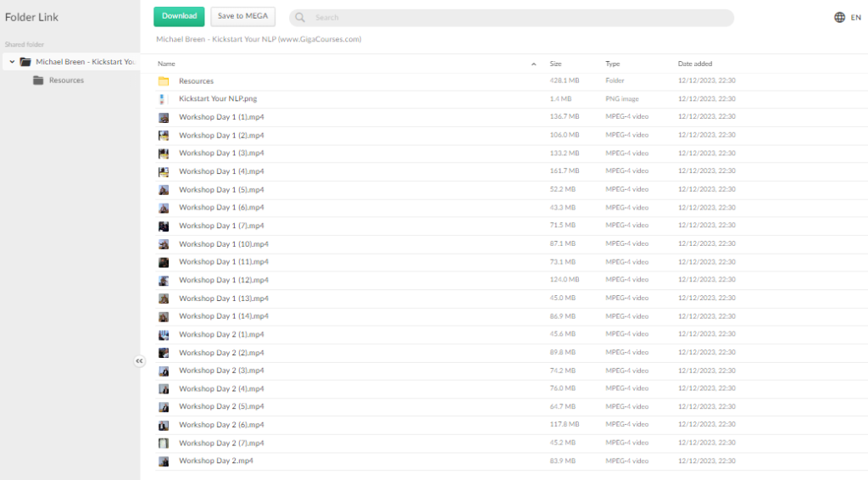Click thumbnail of Workshop Day 1 (1).mp4
868x480 pixels.
(x=164, y=117)
